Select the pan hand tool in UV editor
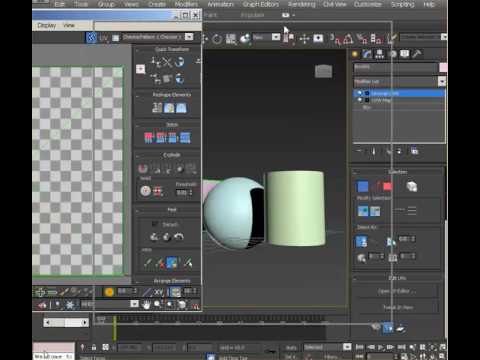 pos(146,304)
